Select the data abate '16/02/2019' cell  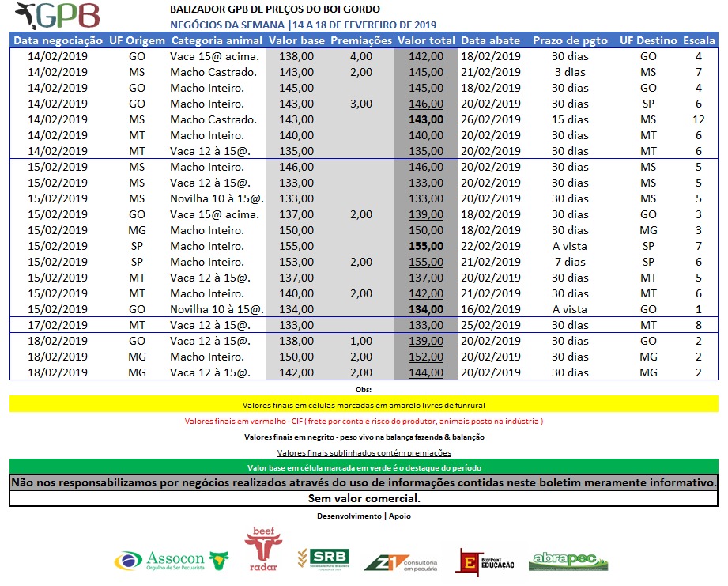coord(491,308)
